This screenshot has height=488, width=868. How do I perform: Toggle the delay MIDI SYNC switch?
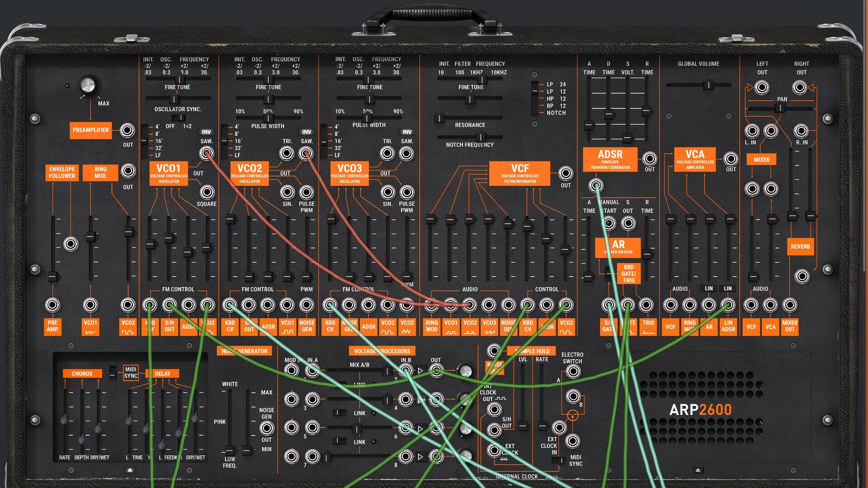click(x=113, y=372)
